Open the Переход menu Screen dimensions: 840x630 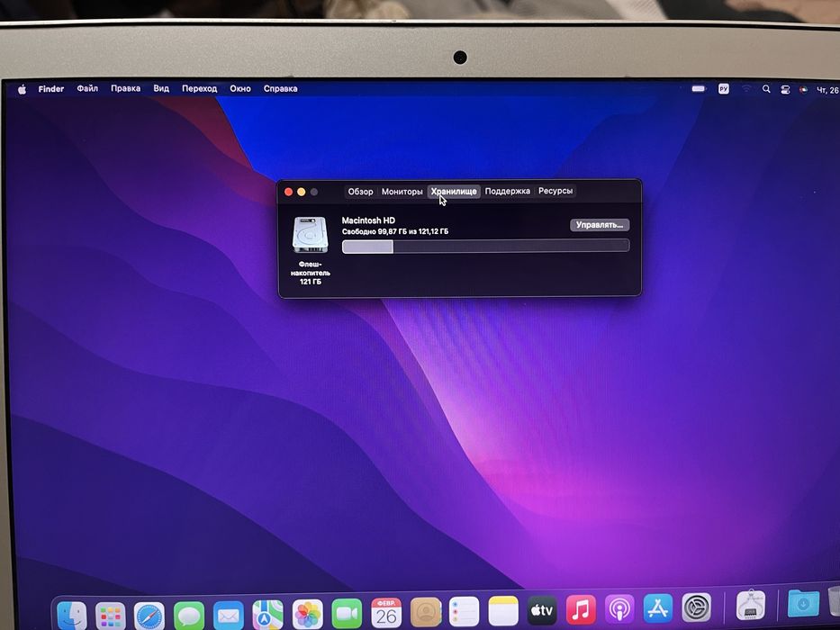[x=199, y=89]
